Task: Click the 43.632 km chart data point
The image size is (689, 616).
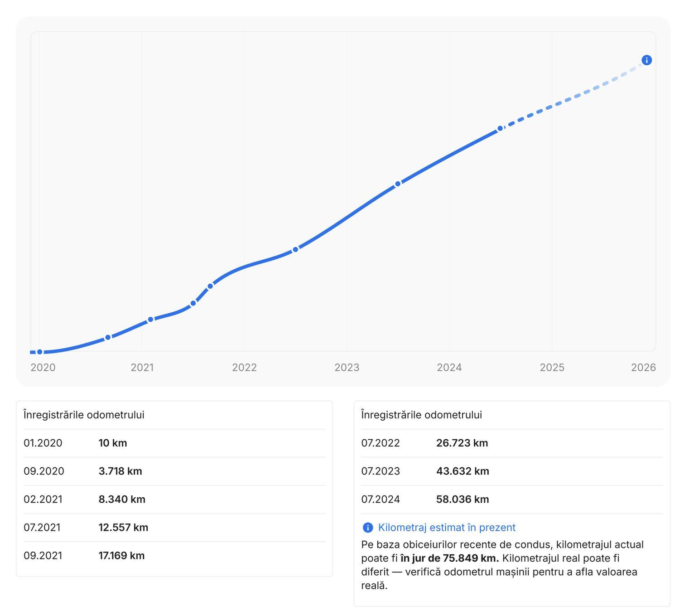Action: (398, 184)
